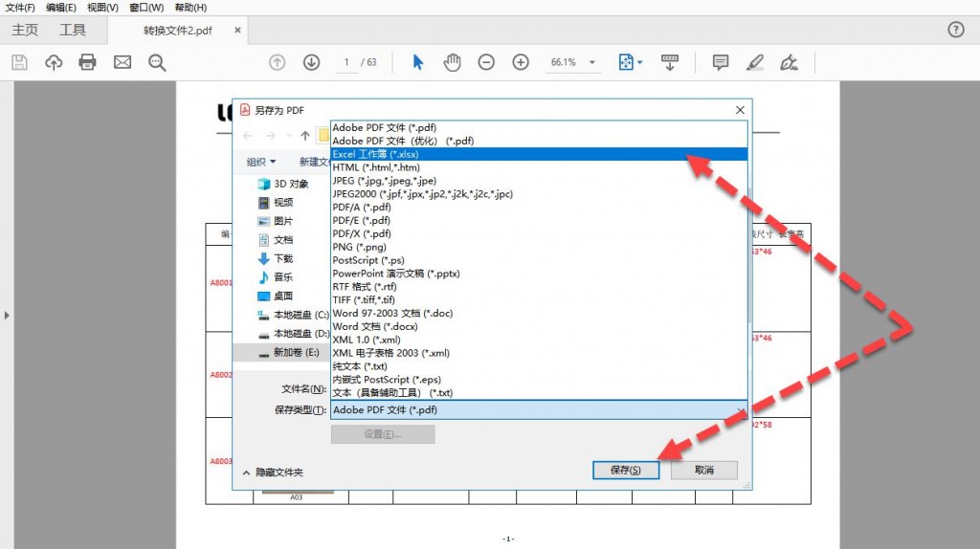Open recent locations dropdown arrow
The height and width of the screenshot is (549, 980).
click(x=289, y=136)
